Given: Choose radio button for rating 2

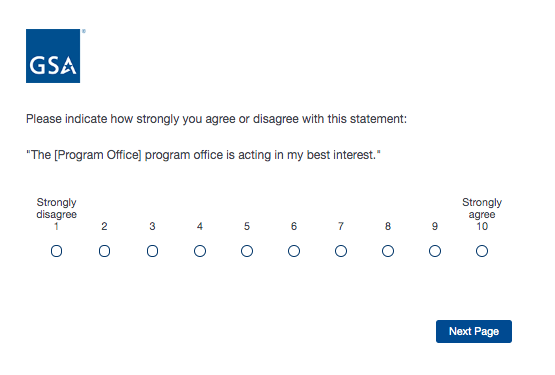Looking at the screenshot, I should (104, 251).
